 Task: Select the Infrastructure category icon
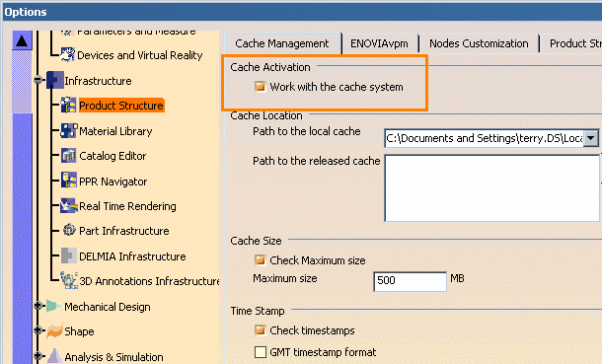54,80
